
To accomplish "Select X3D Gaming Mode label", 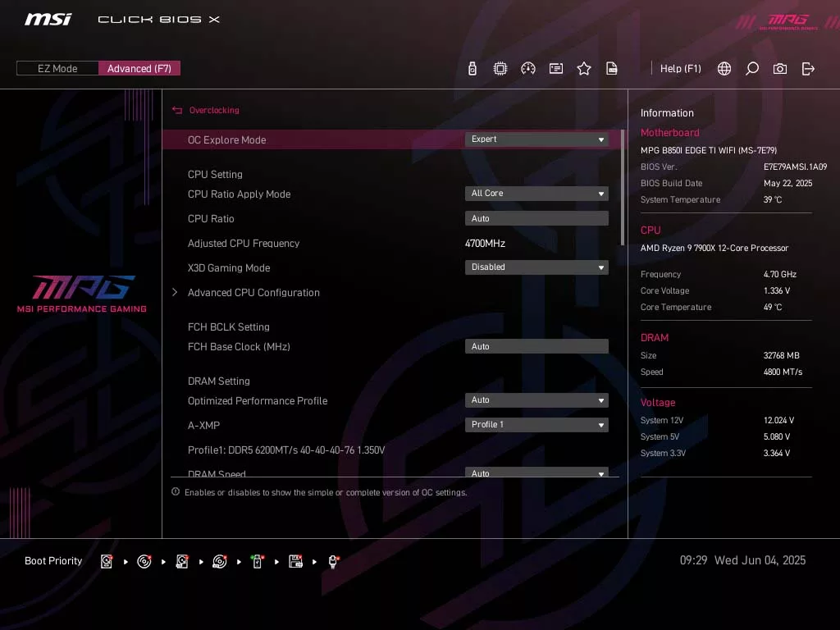I will (229, 268).
